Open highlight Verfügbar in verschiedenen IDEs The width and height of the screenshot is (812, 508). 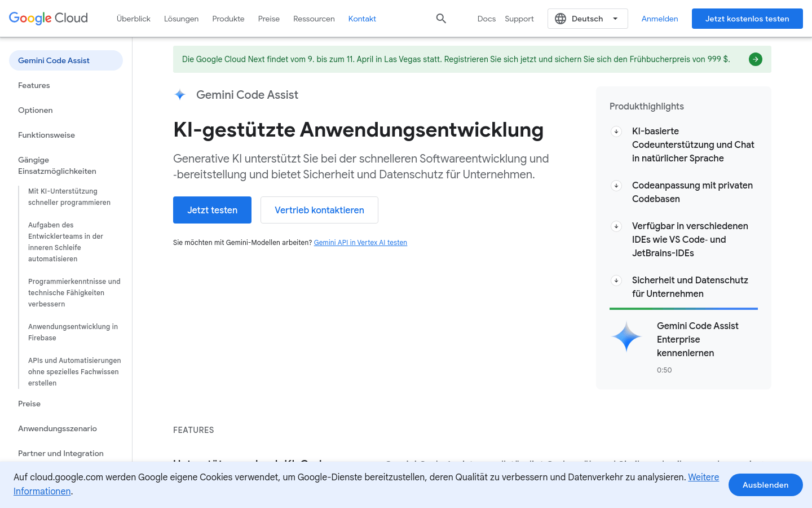pyautogui.click(x=690, y=239)
